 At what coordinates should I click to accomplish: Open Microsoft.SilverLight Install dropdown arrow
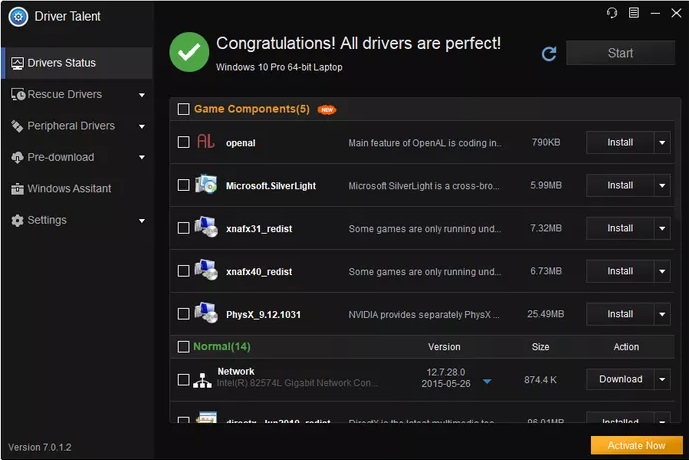coord(662,185)
